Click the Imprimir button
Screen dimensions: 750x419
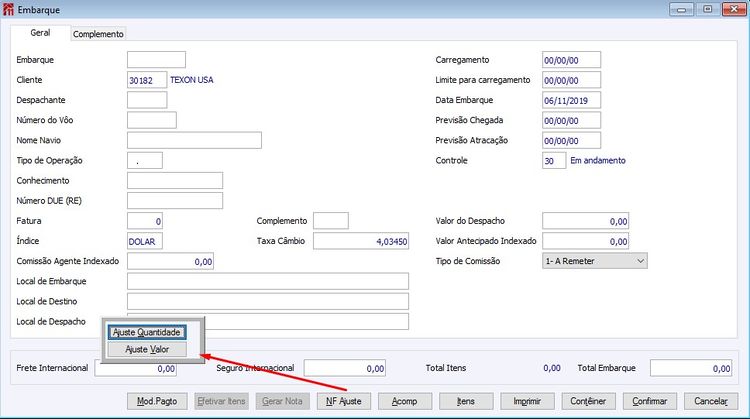tap(527, 401)
